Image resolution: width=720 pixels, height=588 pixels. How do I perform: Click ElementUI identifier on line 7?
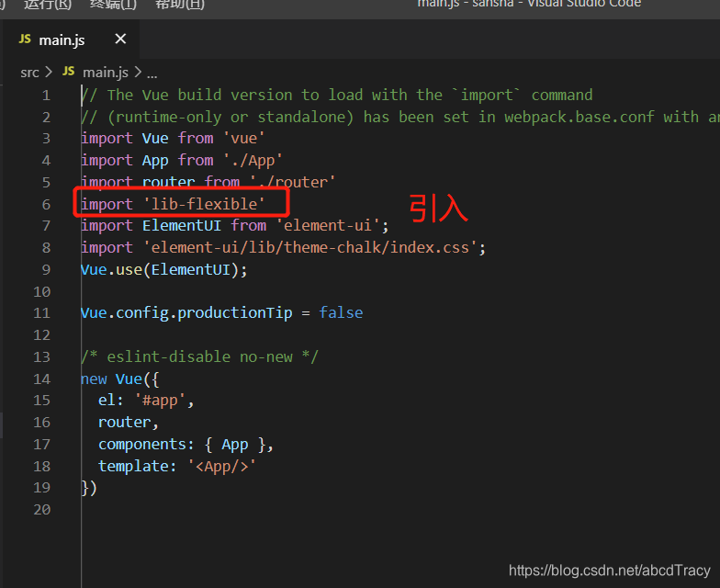point(182,226)
